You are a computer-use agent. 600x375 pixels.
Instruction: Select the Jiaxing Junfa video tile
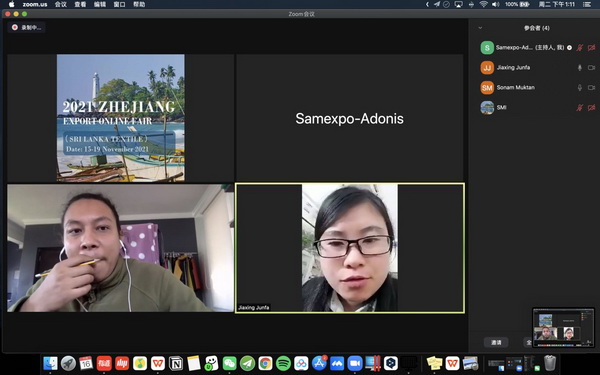[350, 248]
